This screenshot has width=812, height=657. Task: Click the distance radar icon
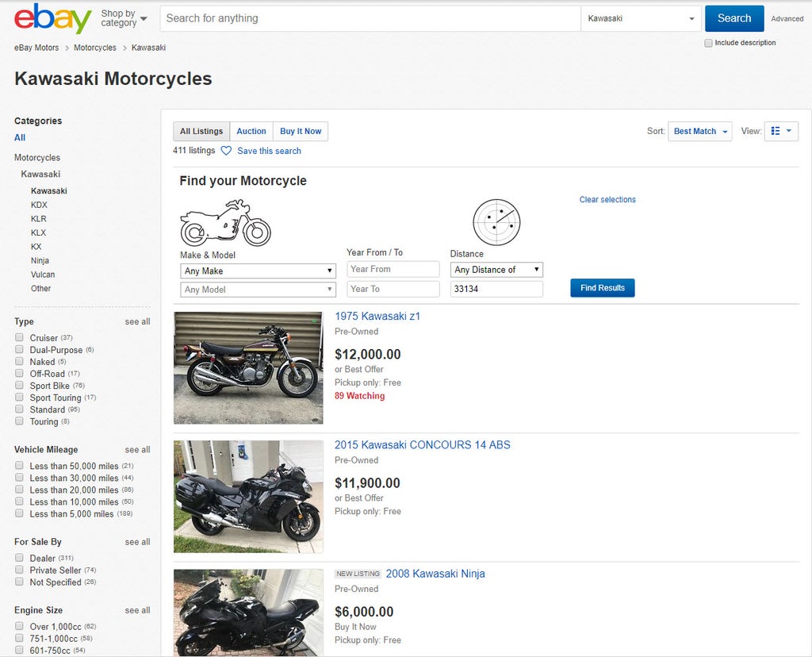click(x=496, y=222)
